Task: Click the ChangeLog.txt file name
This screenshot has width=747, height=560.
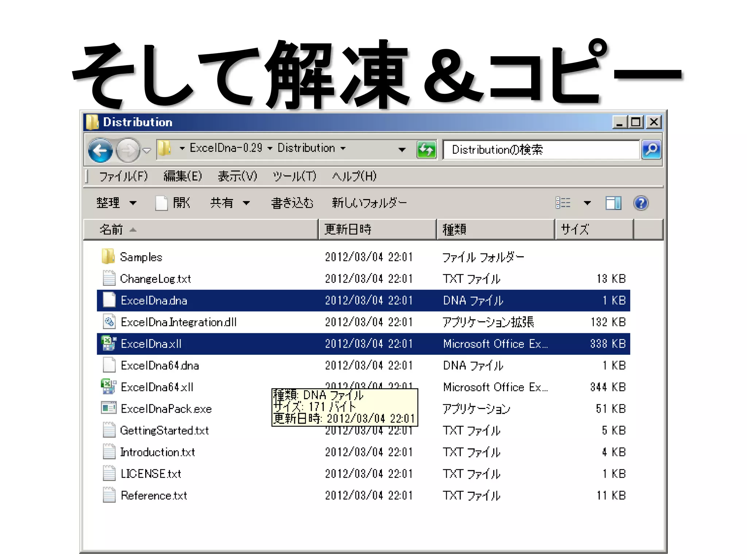Action: coord(155,279)
